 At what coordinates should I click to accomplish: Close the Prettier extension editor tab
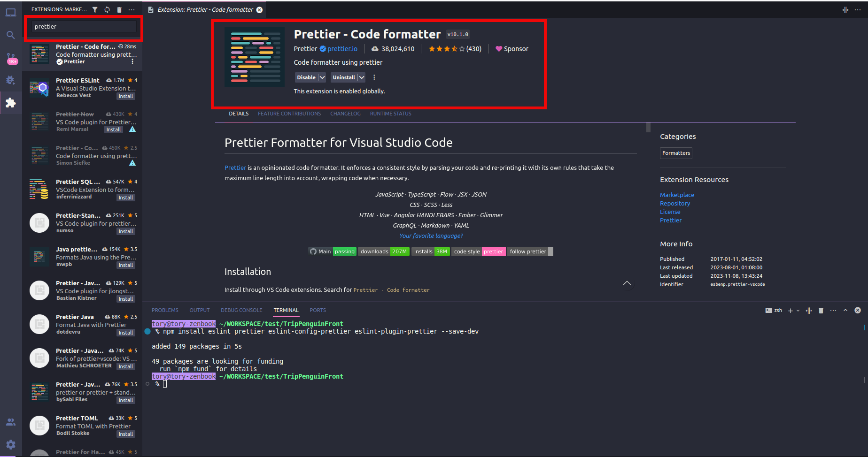pos(259,10)
